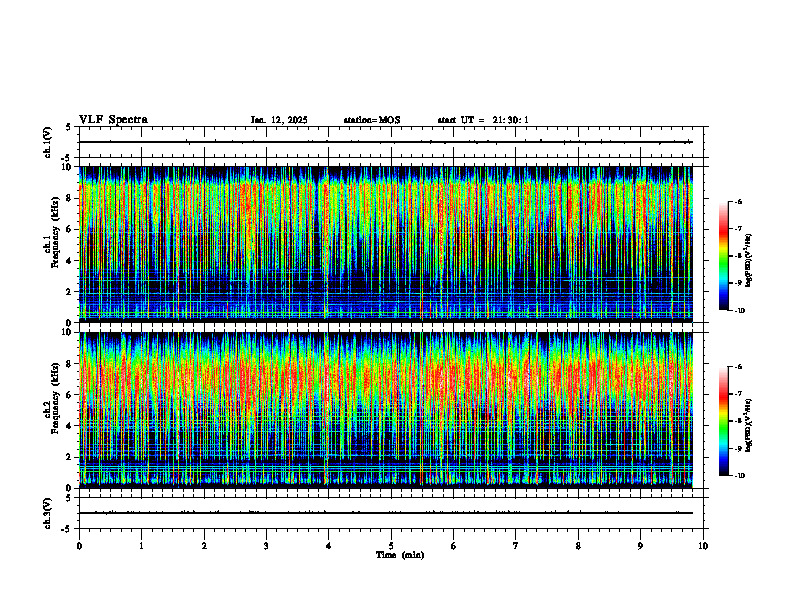This screenshot has height=612, width=792.
Task: Click the "5" tick on the ch.1(V) axis
Action: 69,127
